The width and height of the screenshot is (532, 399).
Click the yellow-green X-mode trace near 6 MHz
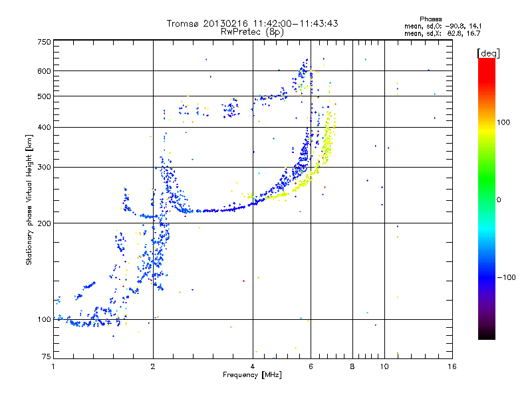point(307,178)
